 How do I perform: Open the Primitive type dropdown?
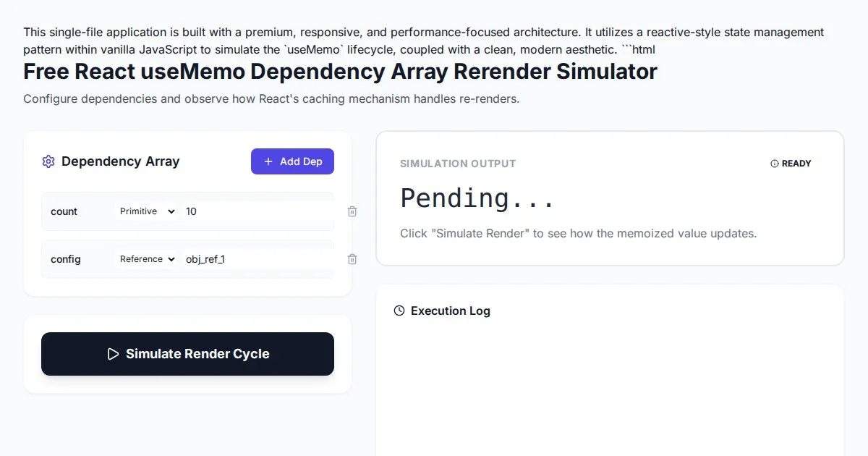pyautogui.click(x=148, y=211)
